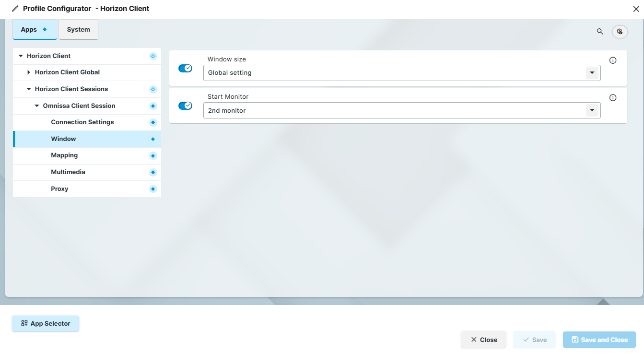Open the info icon for Window size
The width and height of the screenshot is (644, 354).
(x=612, y=60)
